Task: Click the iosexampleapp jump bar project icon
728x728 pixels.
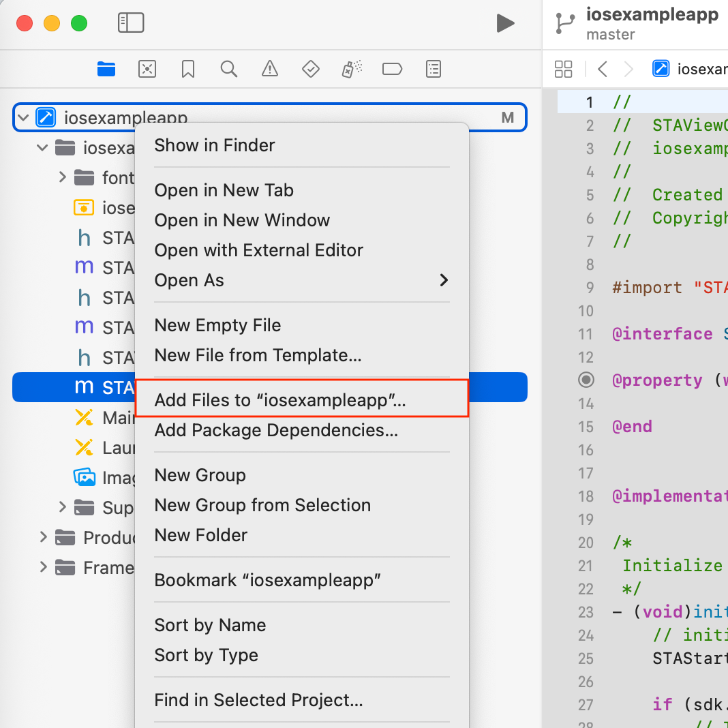Action: coord(661,69)
